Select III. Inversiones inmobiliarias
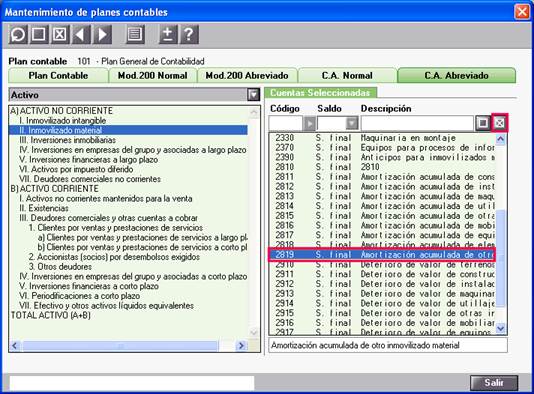 [x=67, y=140]
